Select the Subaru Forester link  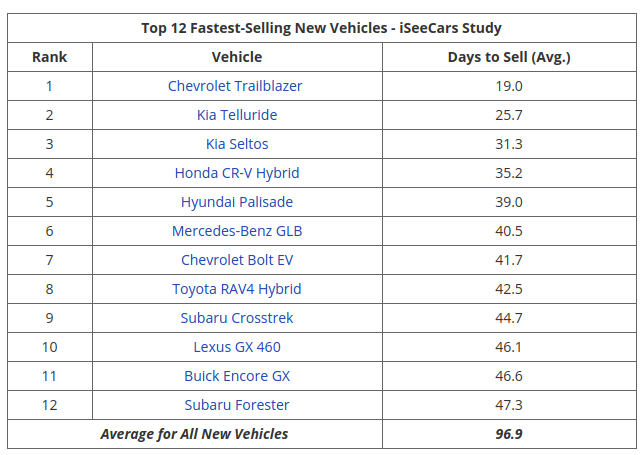pos(237,405)
